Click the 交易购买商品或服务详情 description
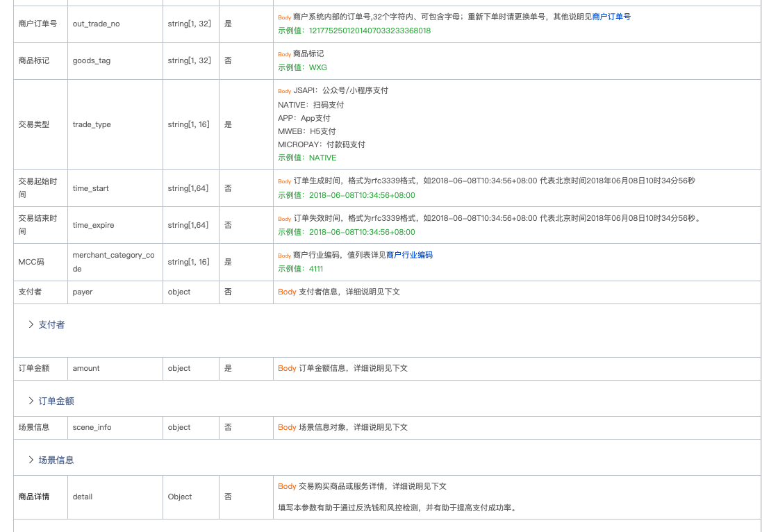 coord(373,486)
